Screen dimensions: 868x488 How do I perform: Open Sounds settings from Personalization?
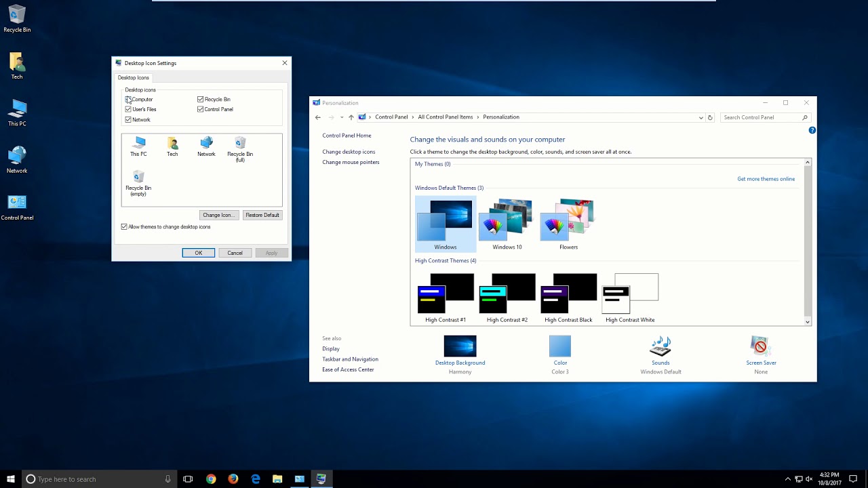coord(660,347)
